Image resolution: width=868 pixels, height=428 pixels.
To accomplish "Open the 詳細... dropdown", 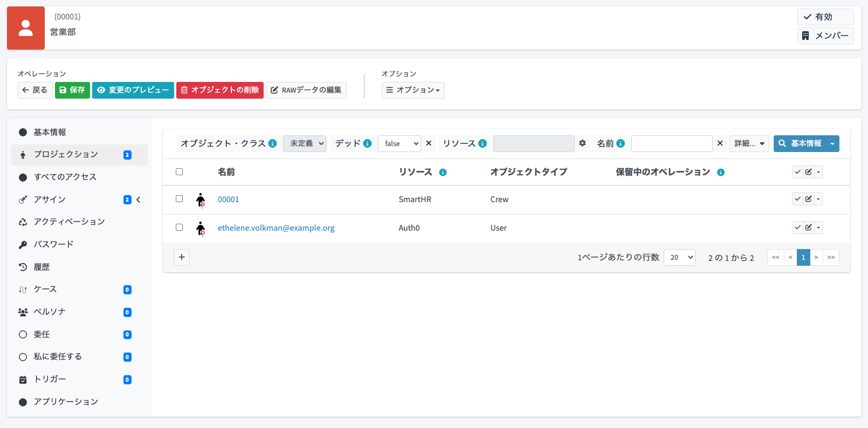I will click(x=749, y=143).
